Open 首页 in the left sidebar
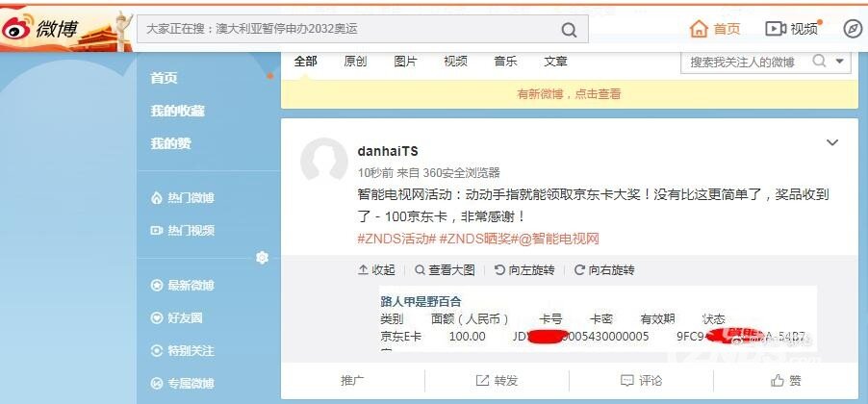 (x=164, y=79)
